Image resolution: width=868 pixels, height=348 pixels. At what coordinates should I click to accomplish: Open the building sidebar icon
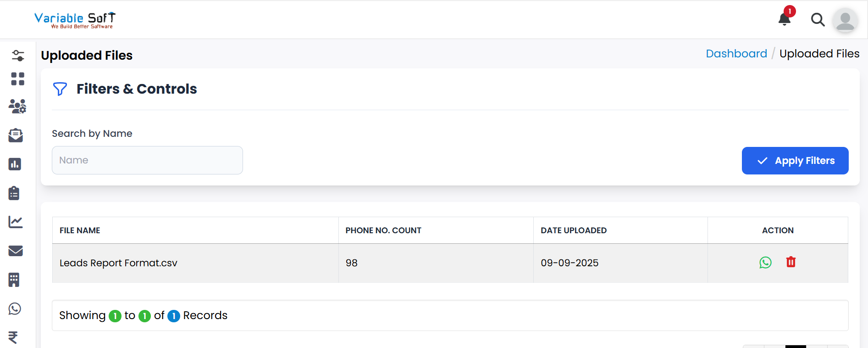point(14,280)
